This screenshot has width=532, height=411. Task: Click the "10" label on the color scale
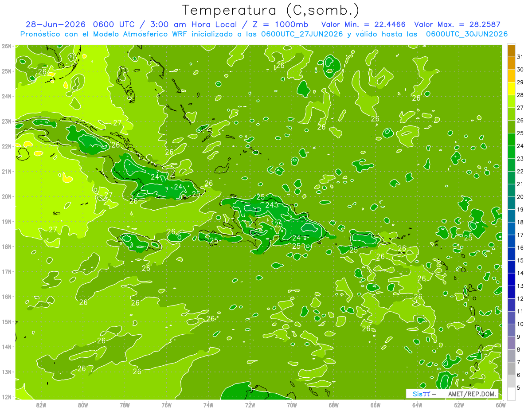click(520, 324)
